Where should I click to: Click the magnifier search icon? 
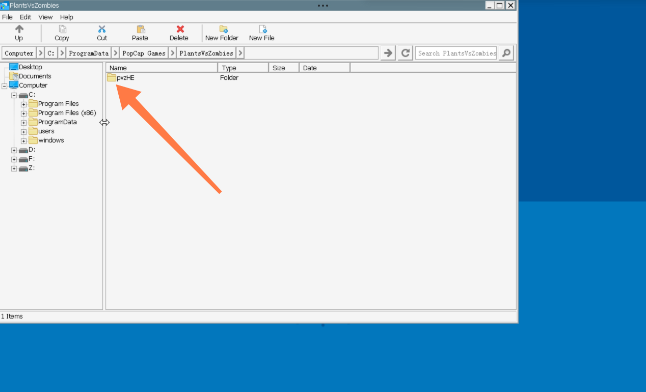[506, 53]
